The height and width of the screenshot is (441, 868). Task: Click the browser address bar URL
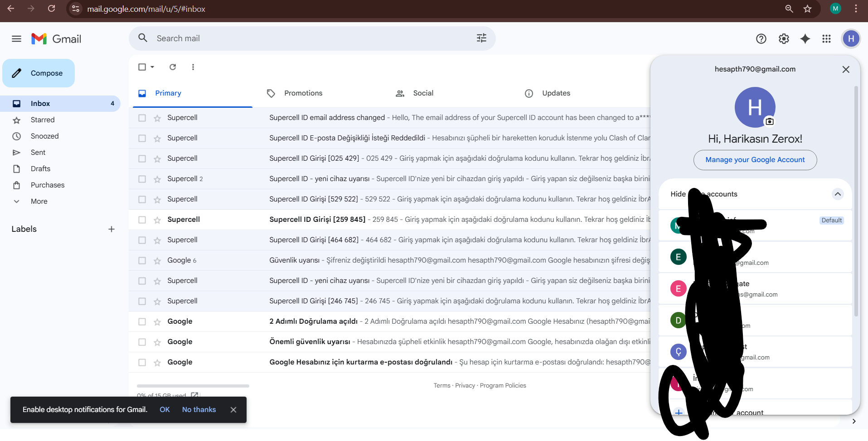(146, 9)
